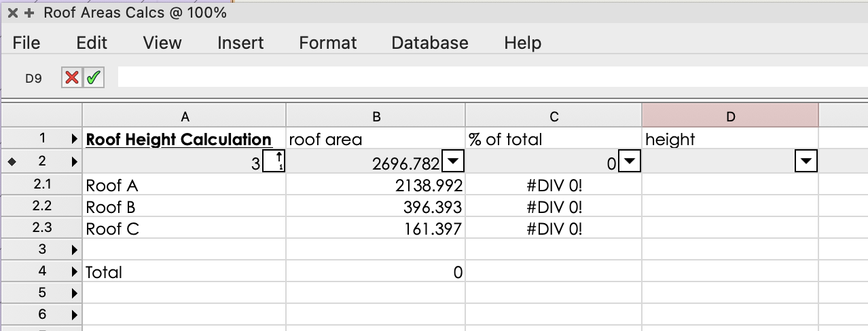868x331 pixels.
Task: Click the plus icon in the title bar
Action: pyautogui.click(x=29, y=13)
